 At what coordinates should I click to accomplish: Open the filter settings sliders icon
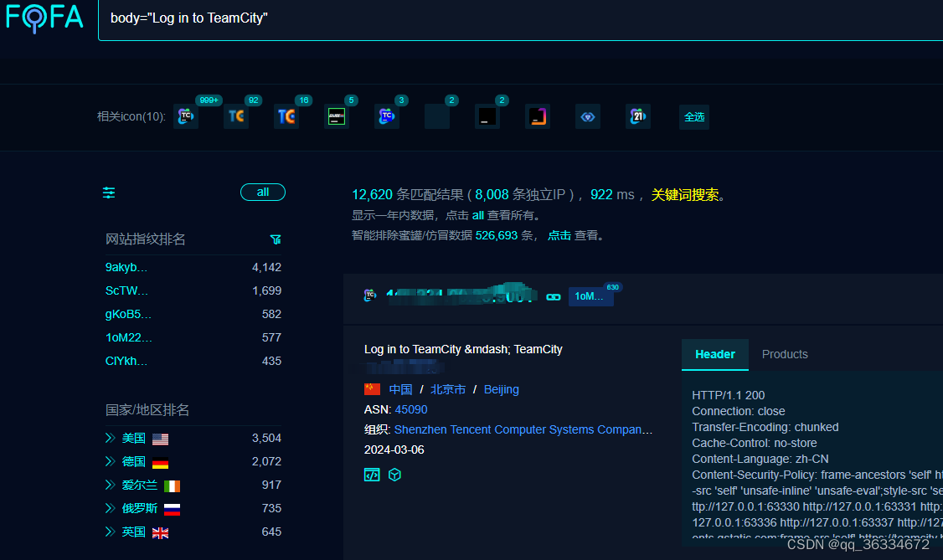(109, 193)
